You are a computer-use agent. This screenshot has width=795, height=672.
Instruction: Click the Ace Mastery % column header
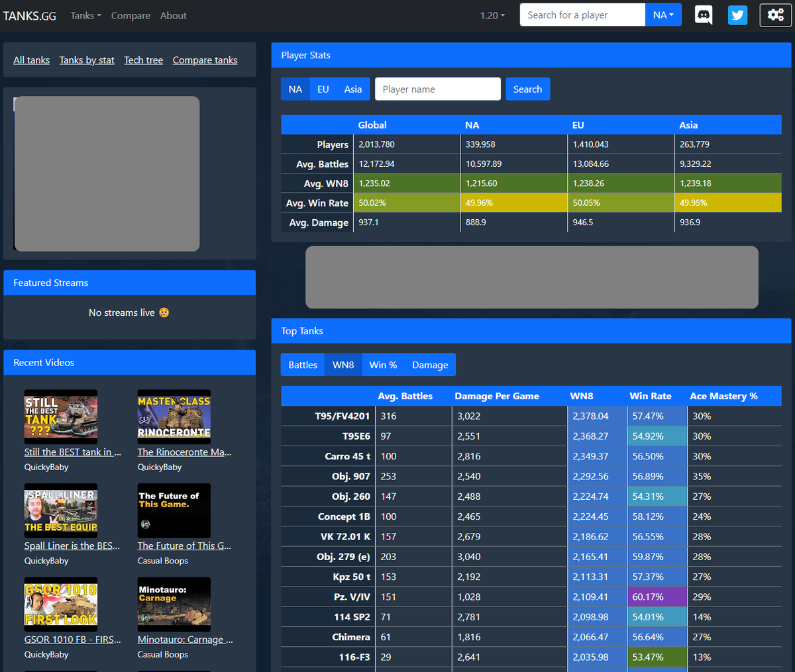[x=723, y=396]
